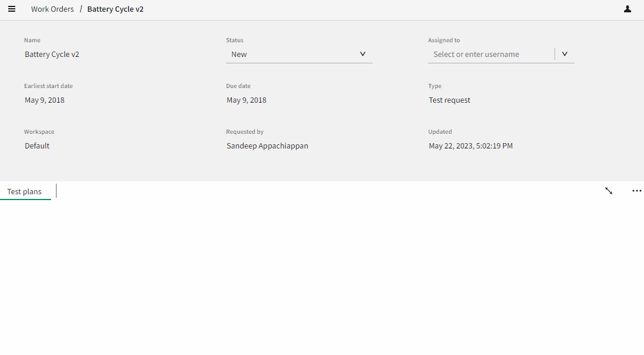Expand the Test plans panel to full view

pos(609,191)
